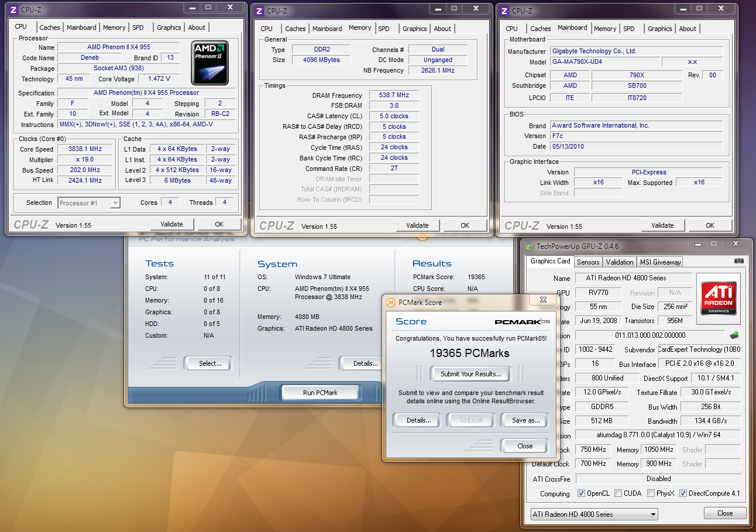The width and height of the screenshot is (756, 532).
Task: Click the green BIOS save icon in GPU-Z
Action: pos(734,335)
